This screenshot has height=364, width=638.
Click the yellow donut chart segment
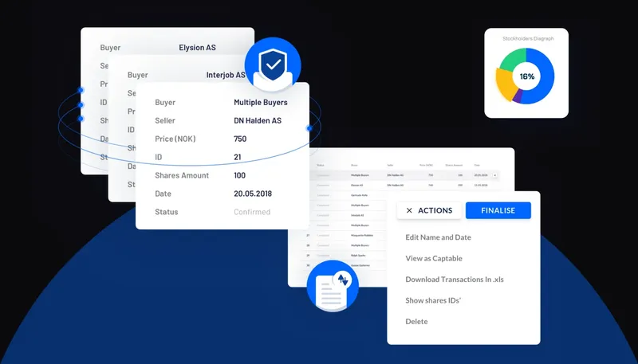(x=504, y=85)
